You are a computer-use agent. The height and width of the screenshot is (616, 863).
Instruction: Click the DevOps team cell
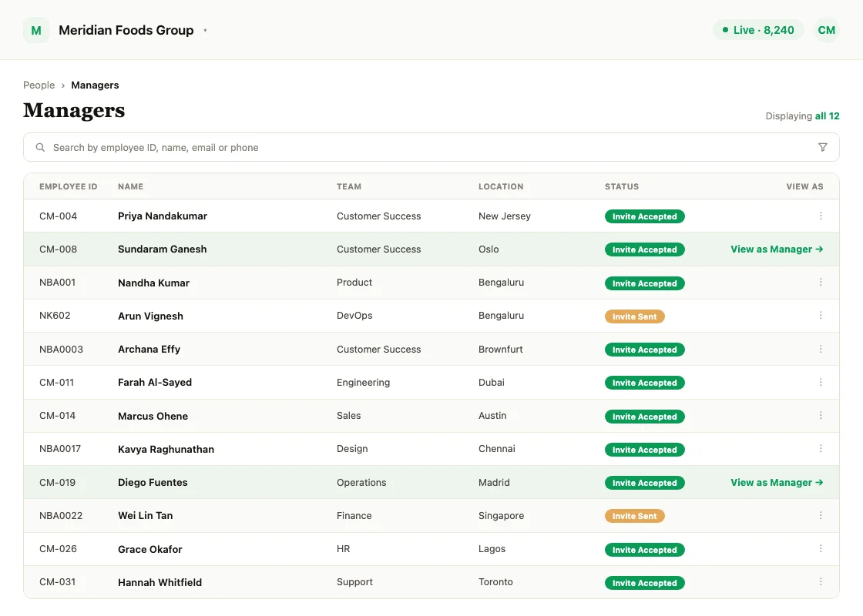[x=354, y=315]
